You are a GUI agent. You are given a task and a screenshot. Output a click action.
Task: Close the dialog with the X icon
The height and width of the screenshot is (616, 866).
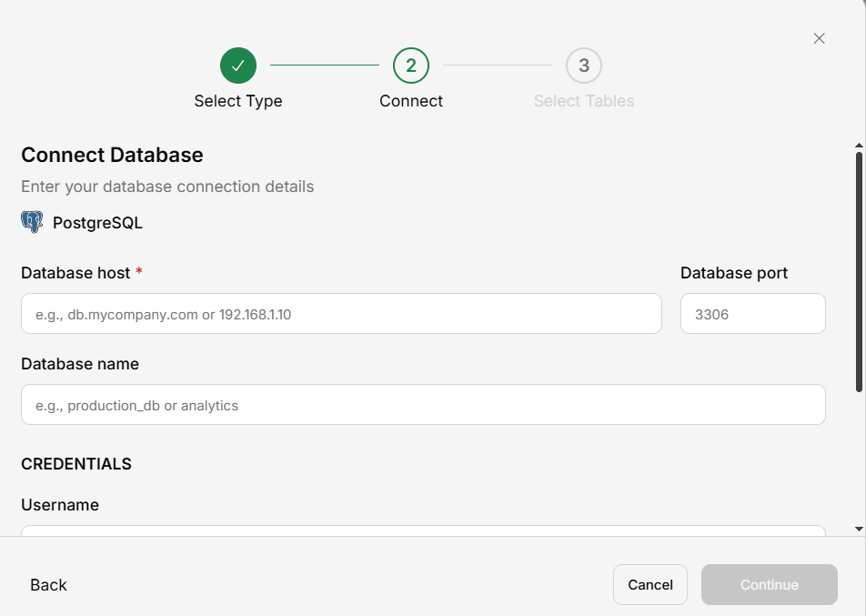(819, 38)
